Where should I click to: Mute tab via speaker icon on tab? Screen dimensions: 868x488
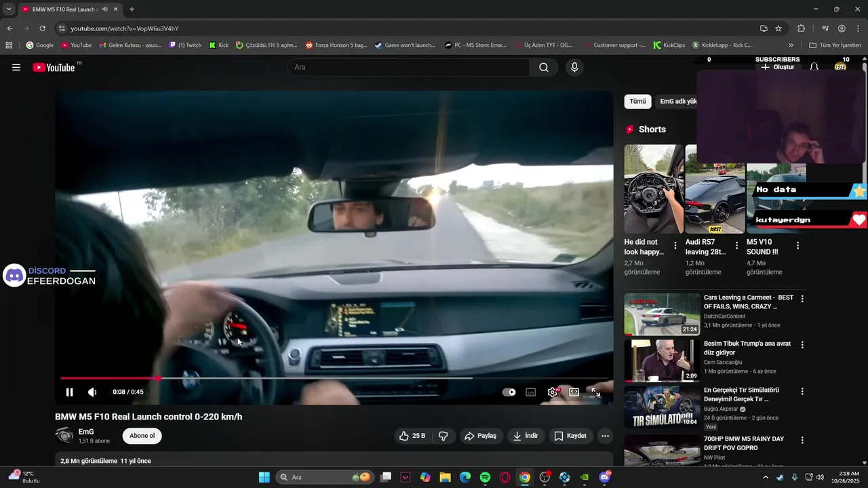click(104, 9)
